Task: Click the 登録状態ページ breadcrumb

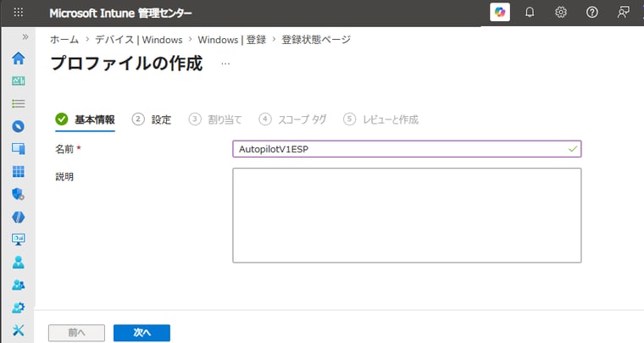Action: (316, 40)
